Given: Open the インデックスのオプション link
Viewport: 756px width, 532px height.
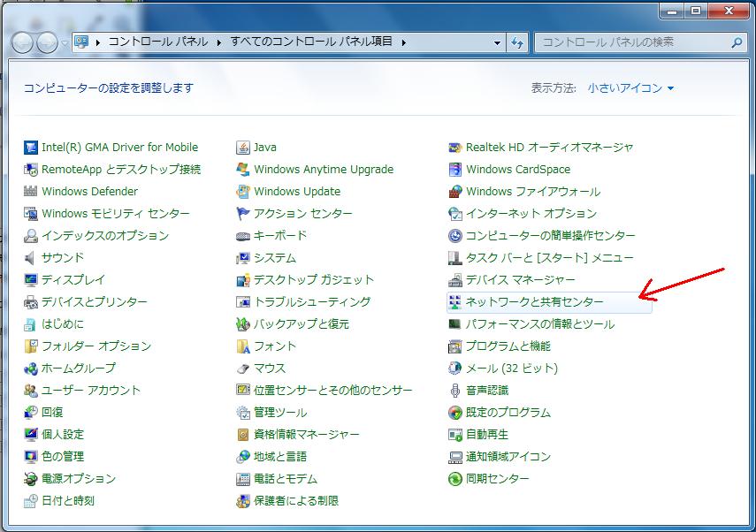Looking at the screenshot, I should pyautogui.click(x=105, y=236).
